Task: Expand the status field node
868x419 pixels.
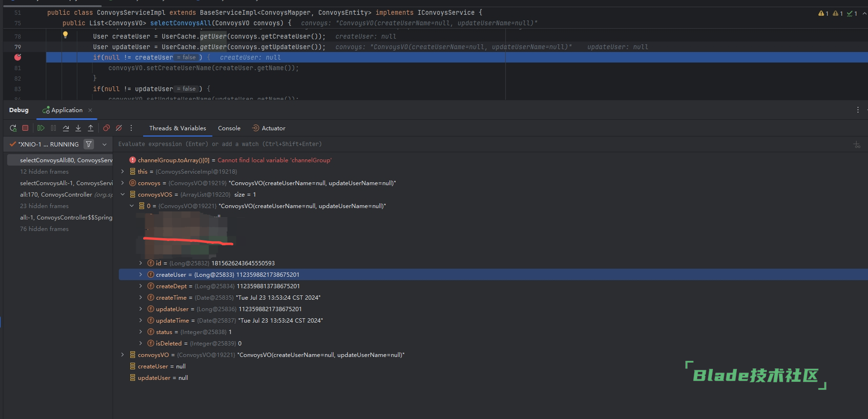Action: [x=140, y=332]
